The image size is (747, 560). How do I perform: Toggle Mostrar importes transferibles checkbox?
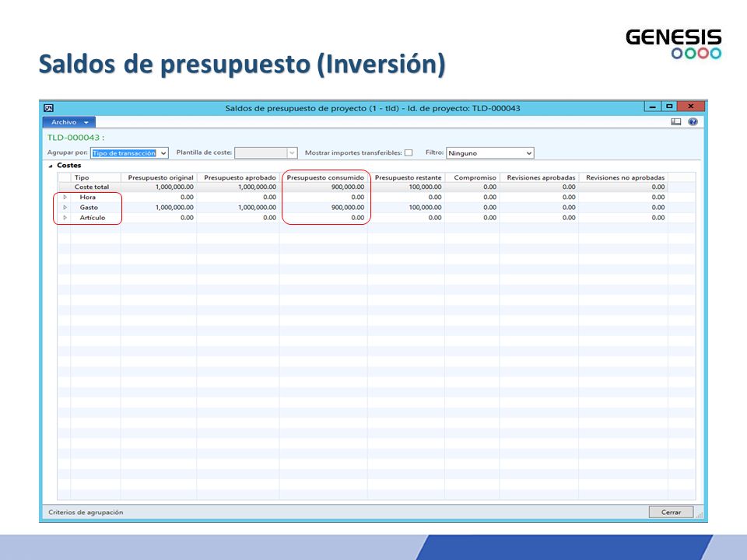(409, 153)
